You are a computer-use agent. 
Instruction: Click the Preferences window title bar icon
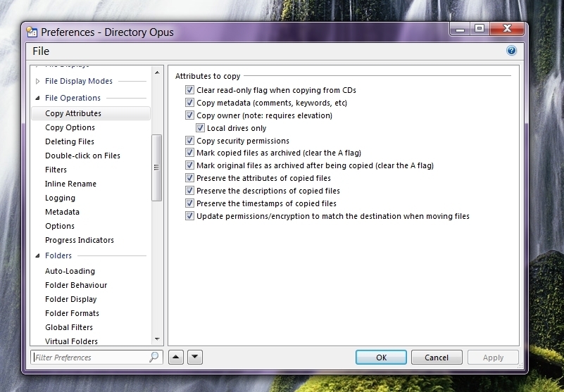pos(32,32)
